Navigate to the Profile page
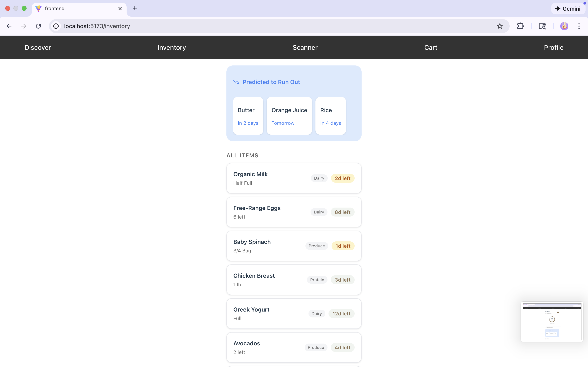Image resolution: width=588 pixels, height=367 pixels. coord(553,47)
